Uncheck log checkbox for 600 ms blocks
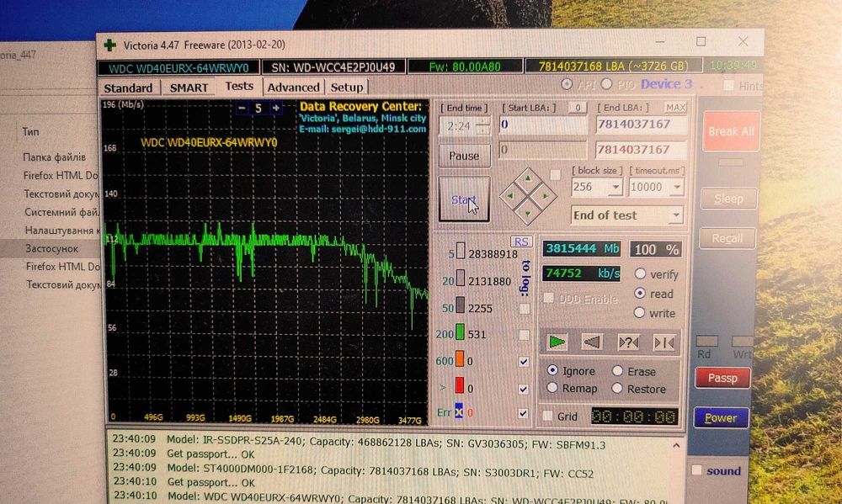The image size is (842, 504). click(524, 362)
